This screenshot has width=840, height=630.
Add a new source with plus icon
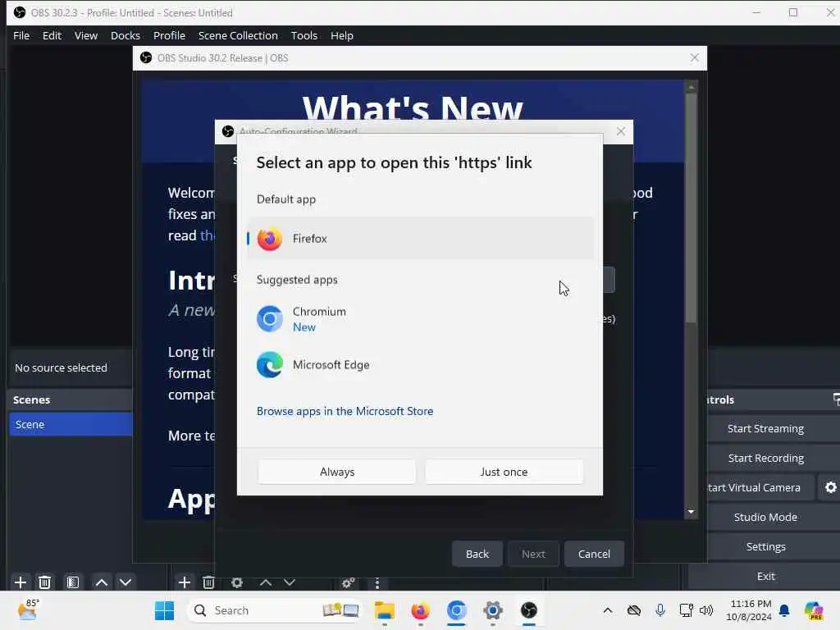[x=185, y=582]
